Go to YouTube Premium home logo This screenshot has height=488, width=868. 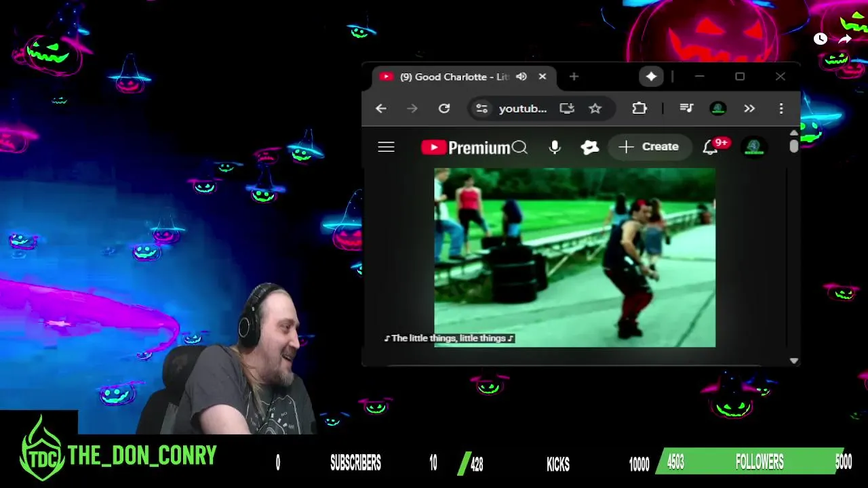point(465,148)
